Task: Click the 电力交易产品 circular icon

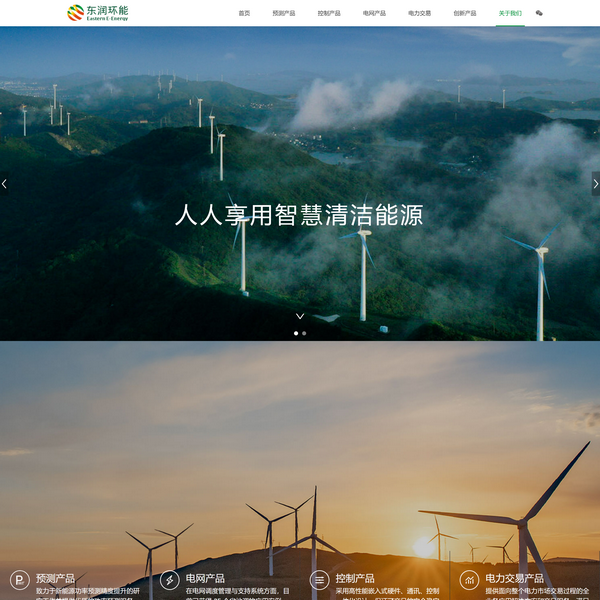Action: (x=469, y=580)
